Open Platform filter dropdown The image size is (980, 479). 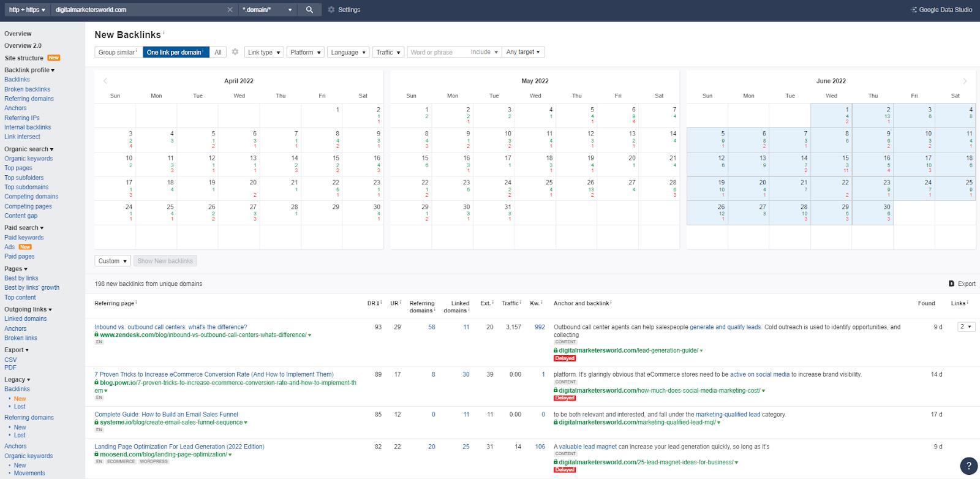(x=305, y=52)
